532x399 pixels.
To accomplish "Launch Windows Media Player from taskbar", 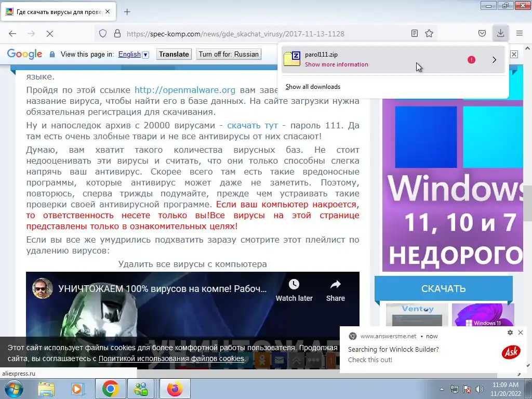I will (x=77, y=389).
